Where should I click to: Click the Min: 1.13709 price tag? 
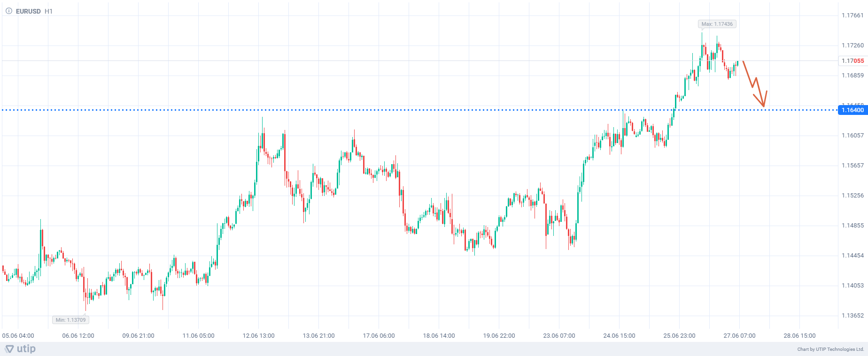(x=70, y=320)
